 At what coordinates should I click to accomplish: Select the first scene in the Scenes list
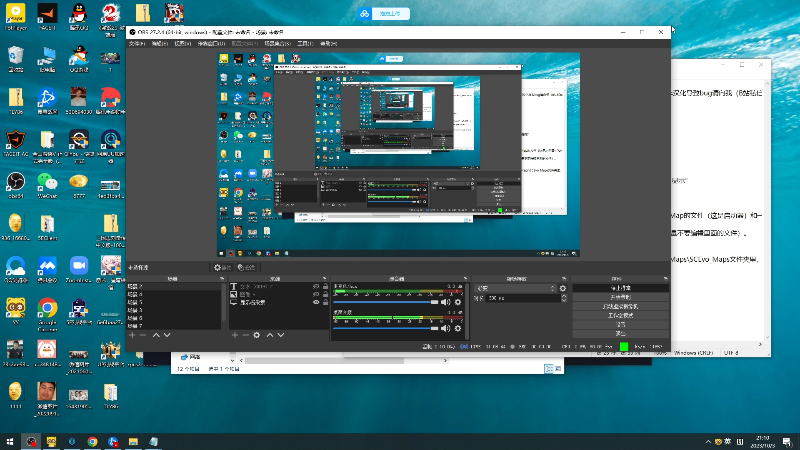tap(173, 287)
